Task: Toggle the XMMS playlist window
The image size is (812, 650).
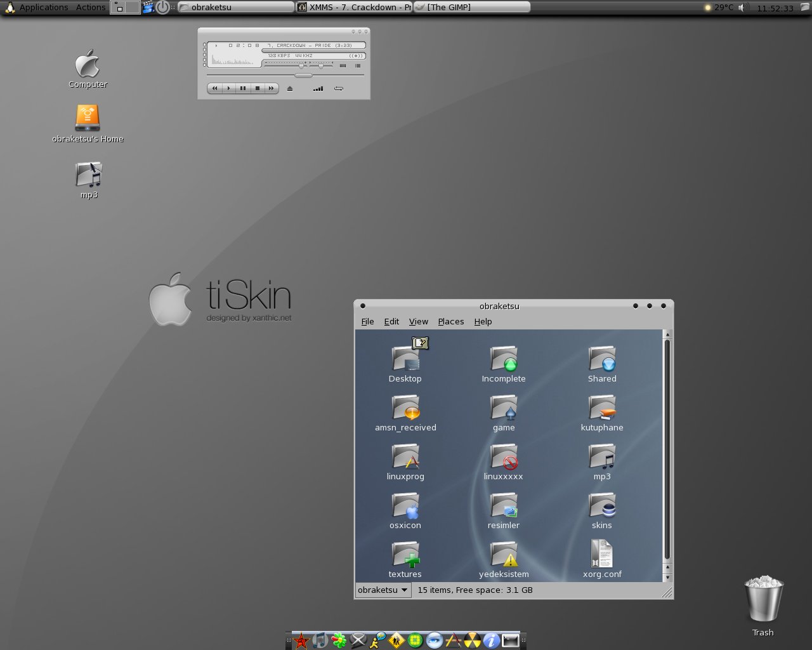Action: (x=358, y=65)
